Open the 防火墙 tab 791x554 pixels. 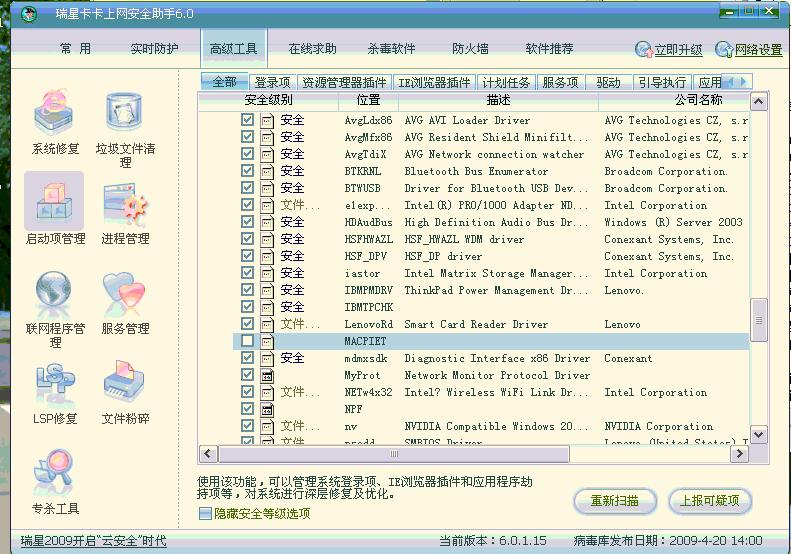pos(470,48)
